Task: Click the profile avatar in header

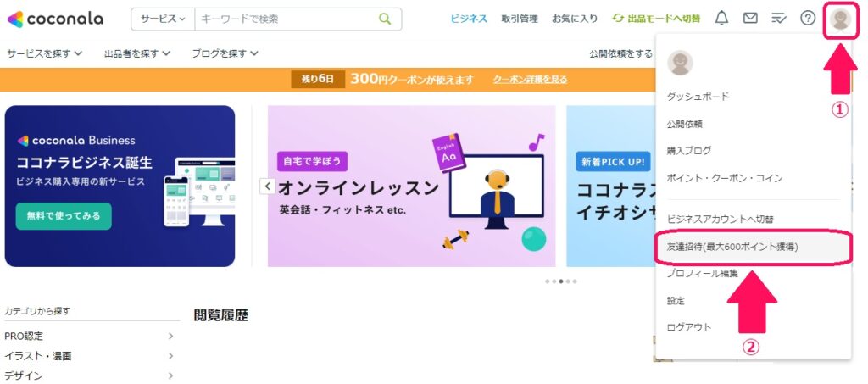Action: point(841,19)
